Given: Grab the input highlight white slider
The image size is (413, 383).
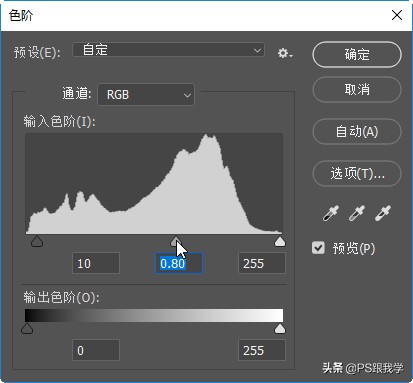Looking at the screenshot, I should (280, 241).
